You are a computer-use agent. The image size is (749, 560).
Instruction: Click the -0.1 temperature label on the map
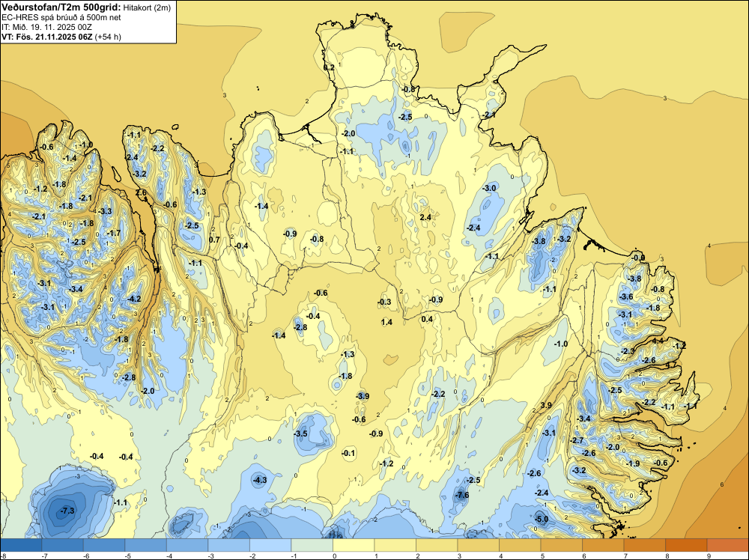pyautogui.click(x=348, y=453)
